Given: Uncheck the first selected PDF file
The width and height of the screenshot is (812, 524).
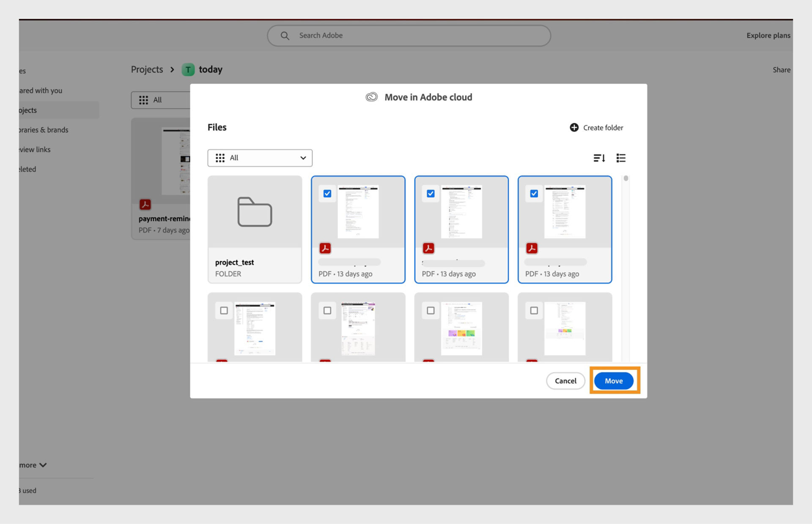Looking at the screenshot, I should click(x=327, y=194).
